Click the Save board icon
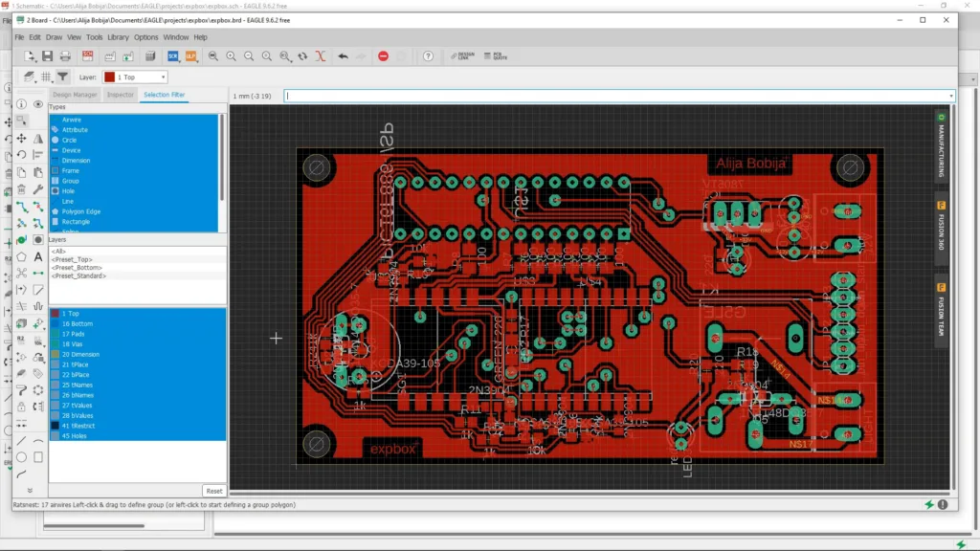 click(48, 56)
